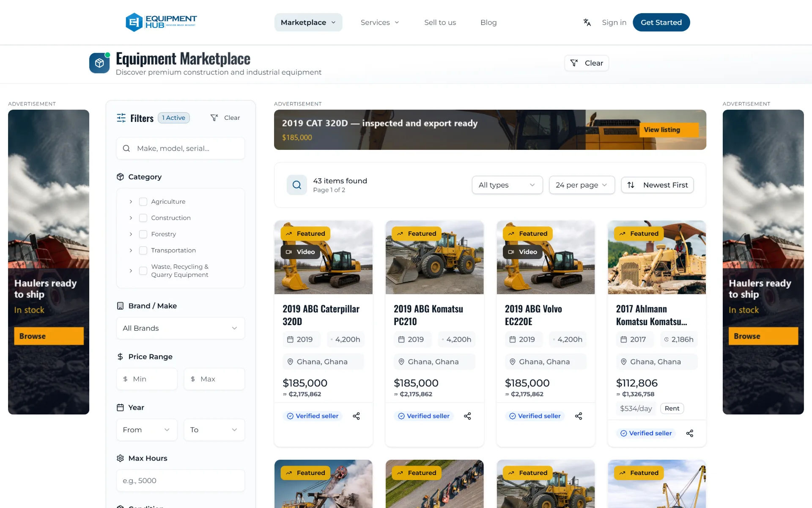This screenshot has height=508, width=812.
Task: Open the All Brands dropdown
Action: 181,328
